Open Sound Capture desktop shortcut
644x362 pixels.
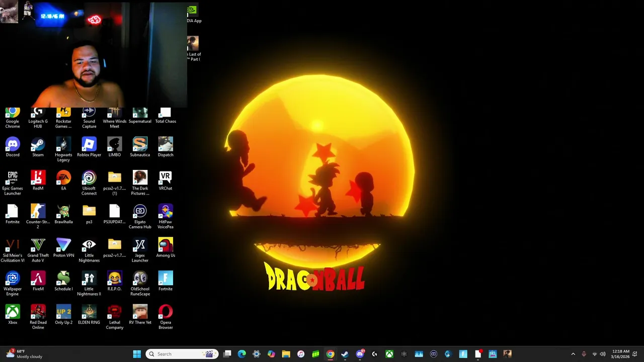pyautogui.click(x=89, y=118)
